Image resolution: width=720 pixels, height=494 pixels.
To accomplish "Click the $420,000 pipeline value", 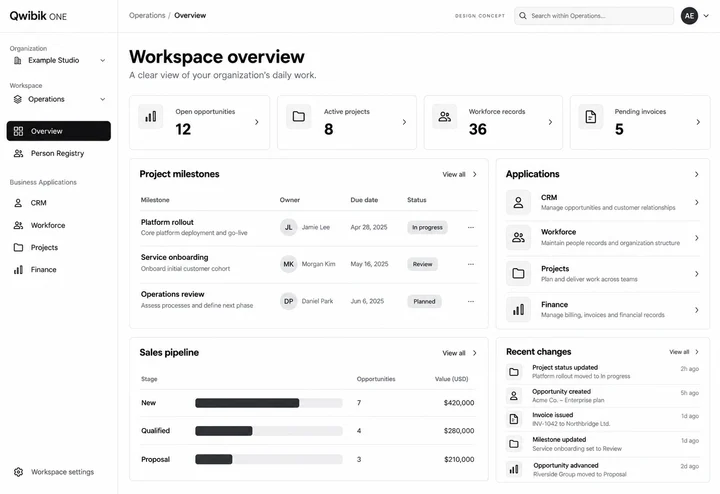I will pos(459,403).
